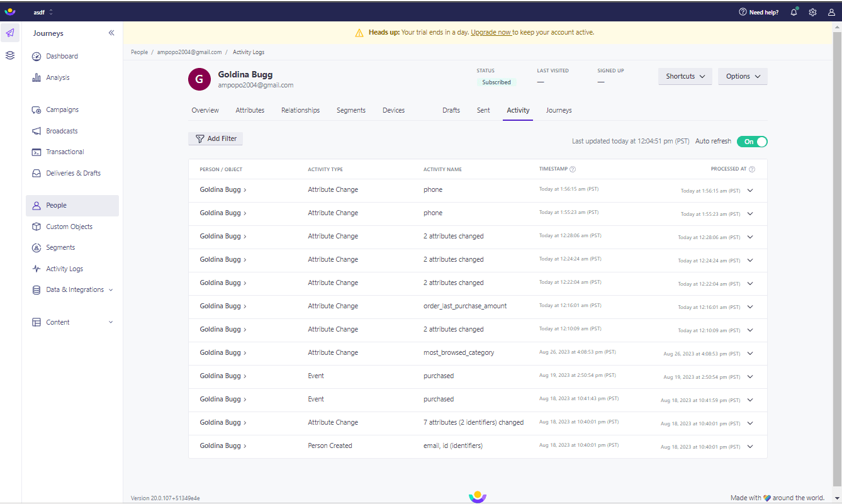Switch to the Devices tab
Screen dimensions: 842x504
[393, 110]
